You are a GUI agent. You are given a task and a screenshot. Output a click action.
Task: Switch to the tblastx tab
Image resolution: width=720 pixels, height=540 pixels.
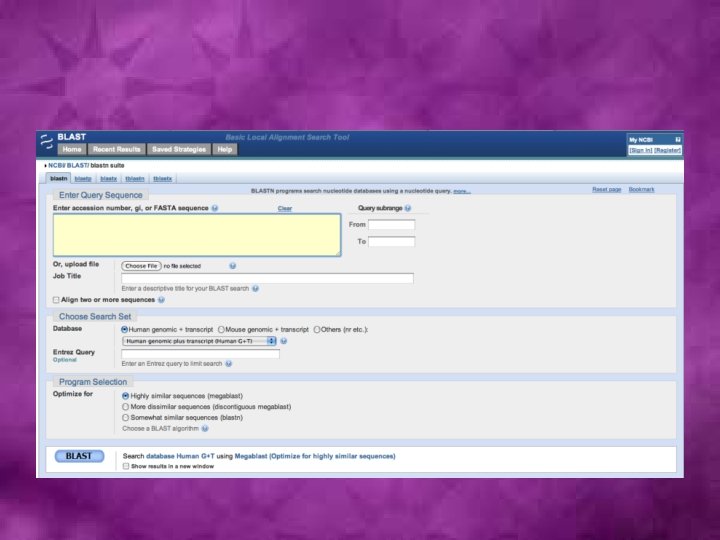pyautogui.click(x=163, y=179)
